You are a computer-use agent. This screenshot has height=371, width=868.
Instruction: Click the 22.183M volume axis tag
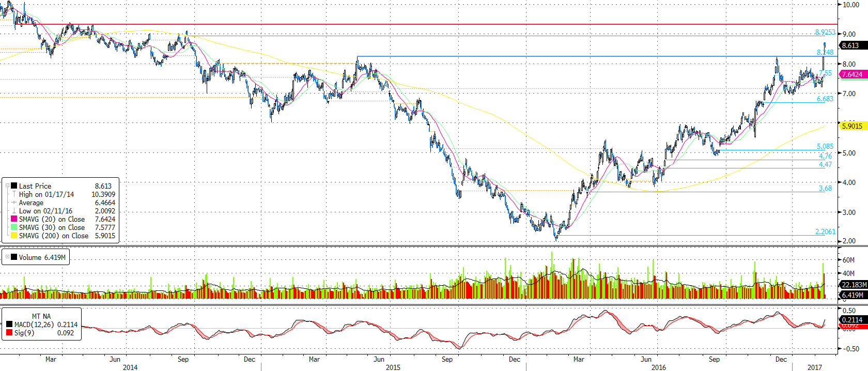[854, 285]
